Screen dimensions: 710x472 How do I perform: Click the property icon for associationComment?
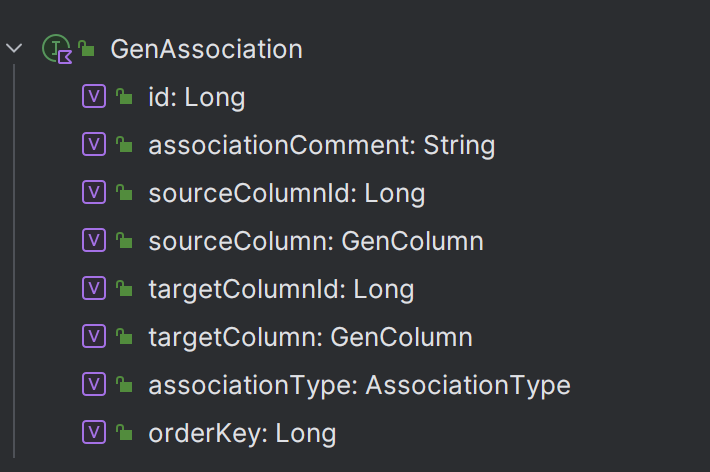[94, 144]
